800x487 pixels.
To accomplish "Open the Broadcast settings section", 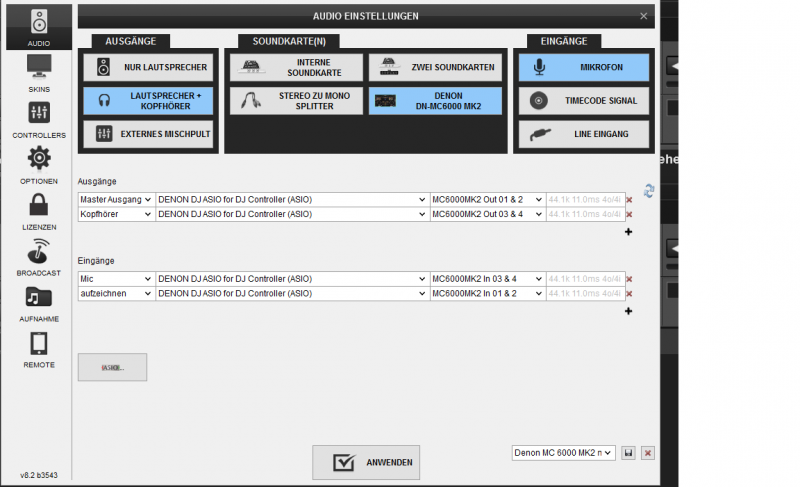I will point(39,256).
